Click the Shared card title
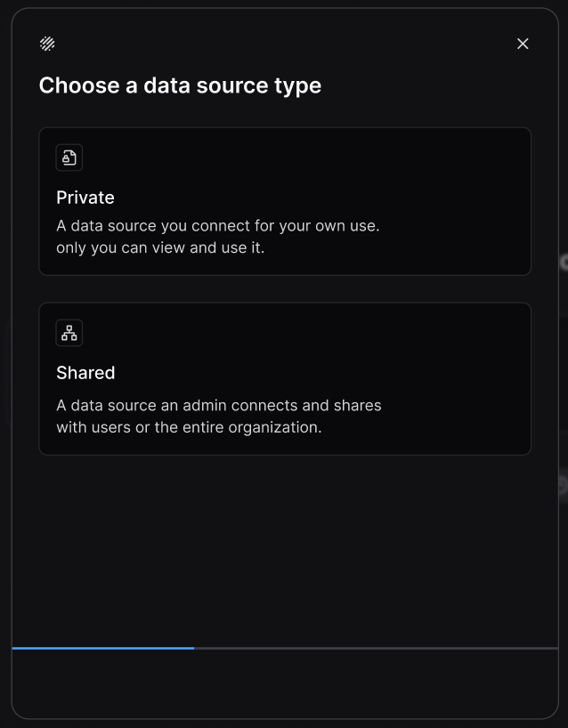 [x=85, y=373]
